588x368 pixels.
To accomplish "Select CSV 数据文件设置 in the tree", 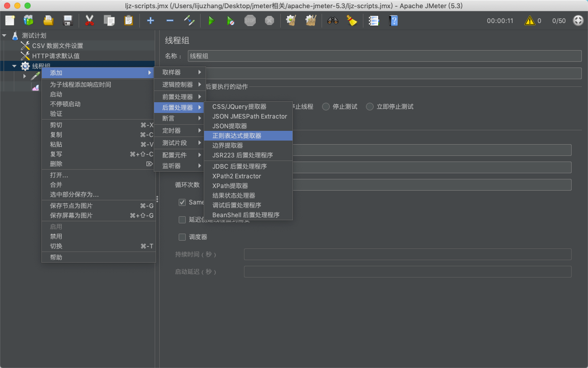I will [57, 46].
